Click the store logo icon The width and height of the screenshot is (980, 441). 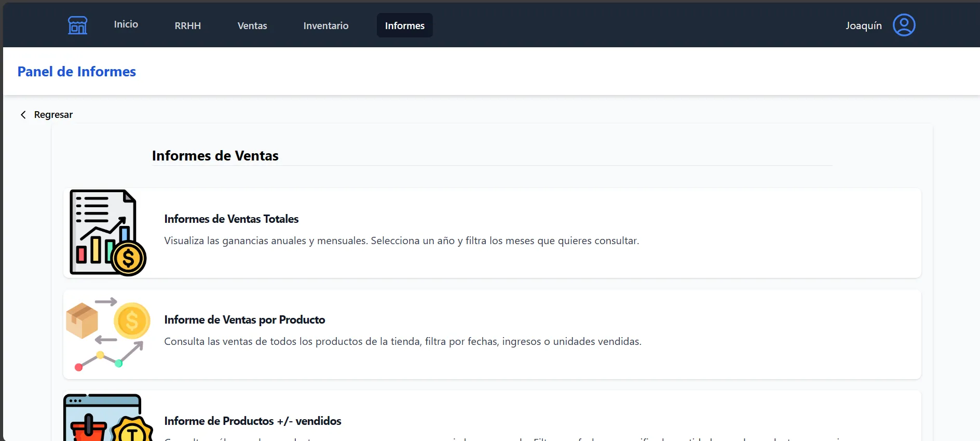(77, 25)
